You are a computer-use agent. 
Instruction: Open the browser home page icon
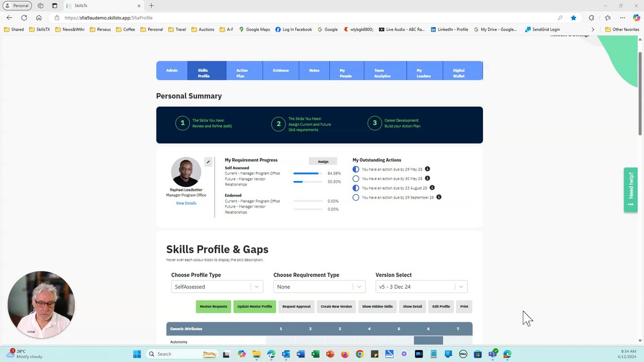point(39,18)
